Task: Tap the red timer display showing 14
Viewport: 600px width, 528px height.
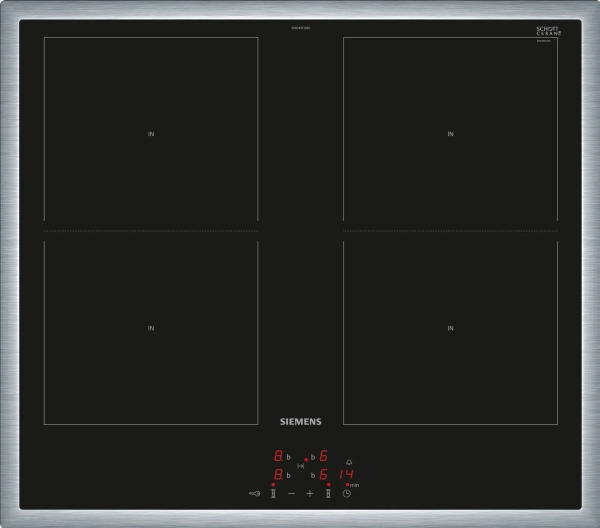Action: pyautogui.click(x=346, y=474)
